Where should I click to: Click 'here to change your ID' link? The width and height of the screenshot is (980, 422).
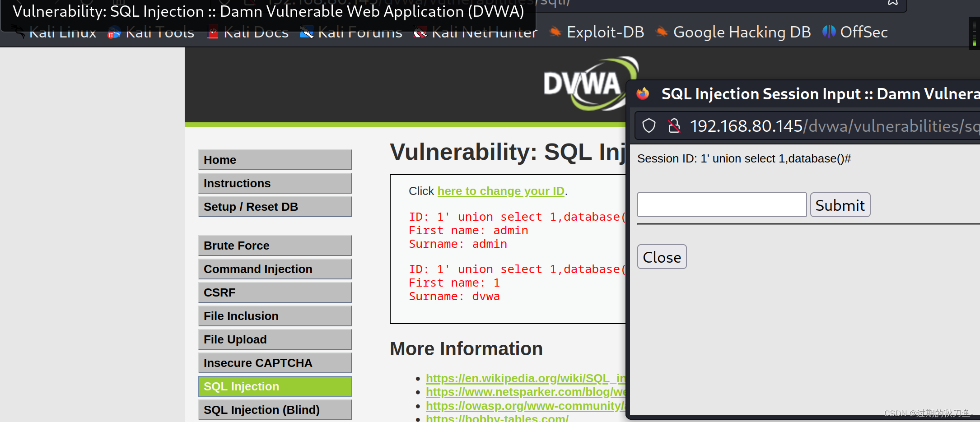click(501, 191)
